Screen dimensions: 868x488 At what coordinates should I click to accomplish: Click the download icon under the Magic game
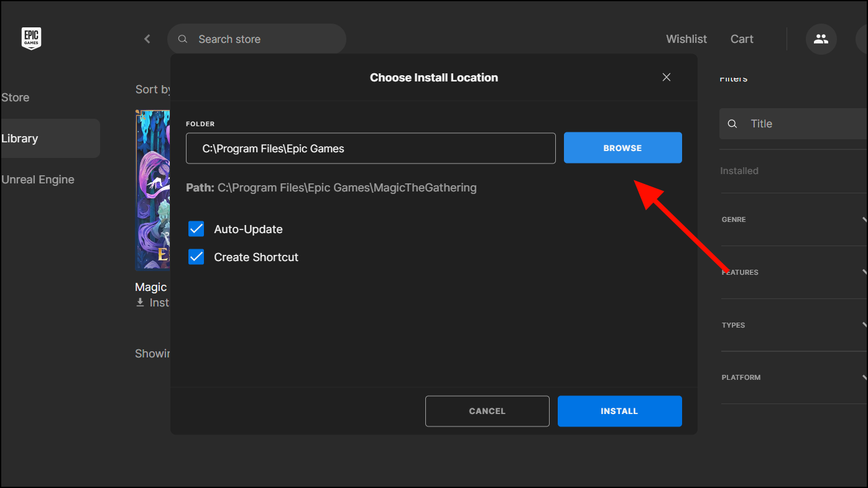coord(141,303)
